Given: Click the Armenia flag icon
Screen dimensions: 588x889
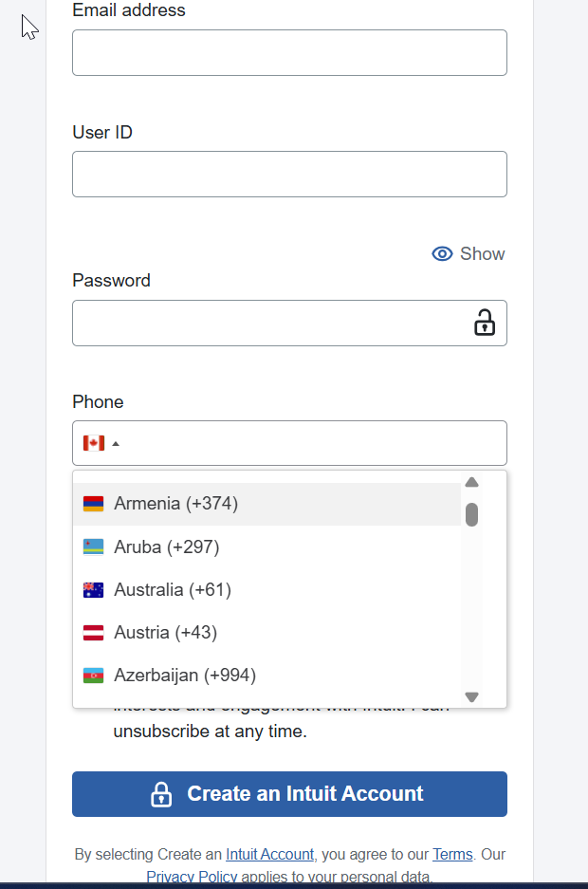Looking at the screenshot, I should 93,504.
